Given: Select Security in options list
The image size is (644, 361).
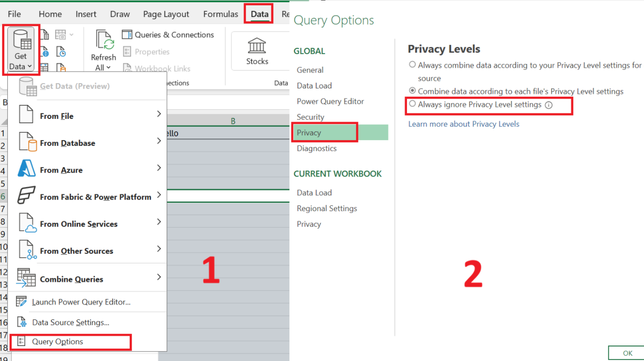Looking at the screenshot, I should (311, 117).
